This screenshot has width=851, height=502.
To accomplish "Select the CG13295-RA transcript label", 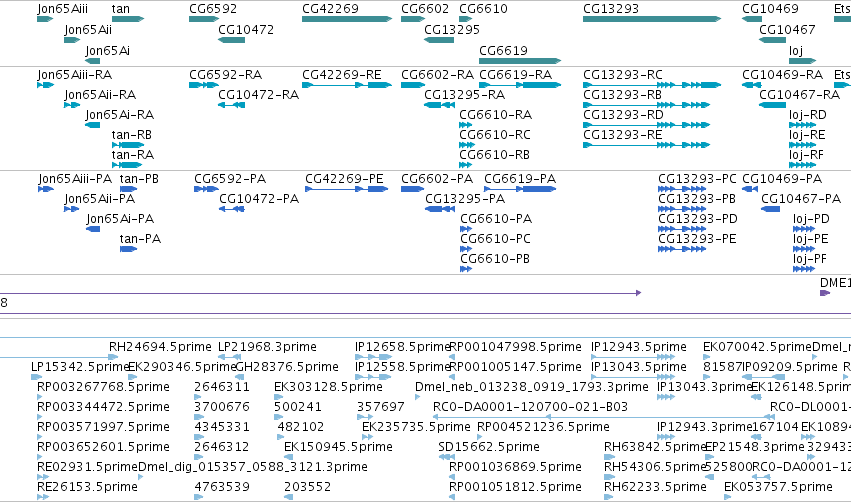I will [x=464, y=95].
